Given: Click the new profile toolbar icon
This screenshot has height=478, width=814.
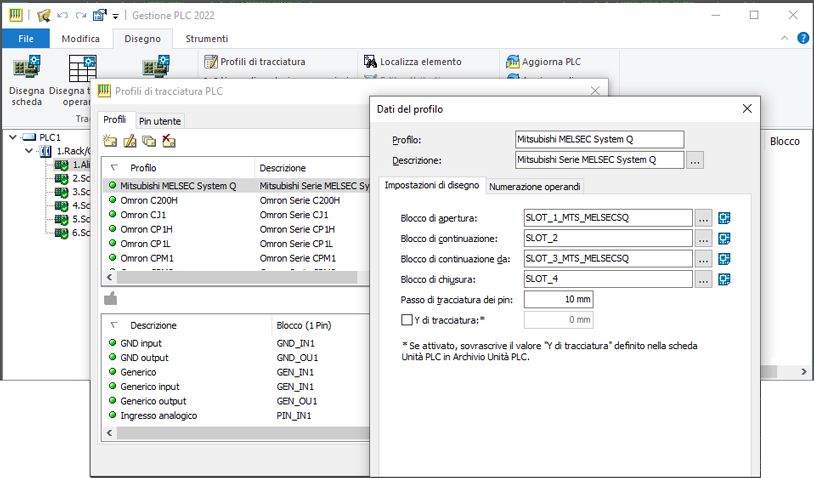Looking at the screenshot, I should [x=110, y=141].
